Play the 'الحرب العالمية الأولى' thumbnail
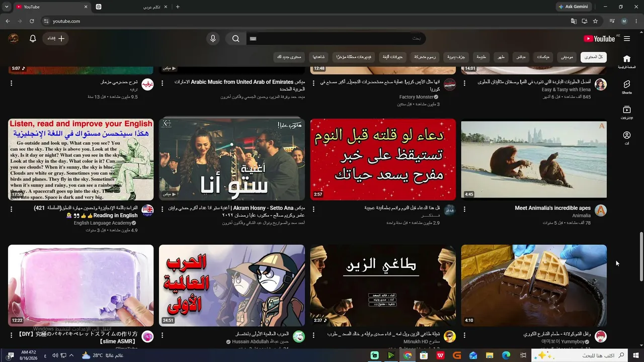 [232, 286]
